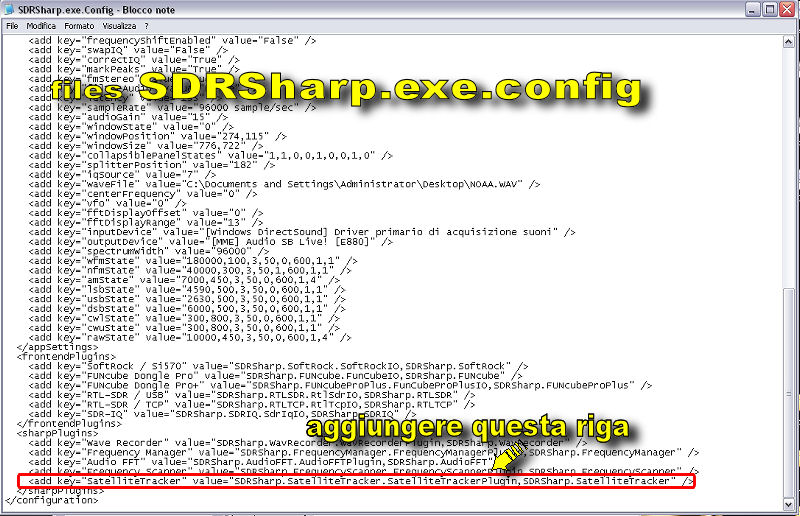Viewport: 800px width, 516px height.
Task: Click the "cwuState" line
Action: click(x=184, y=328)
